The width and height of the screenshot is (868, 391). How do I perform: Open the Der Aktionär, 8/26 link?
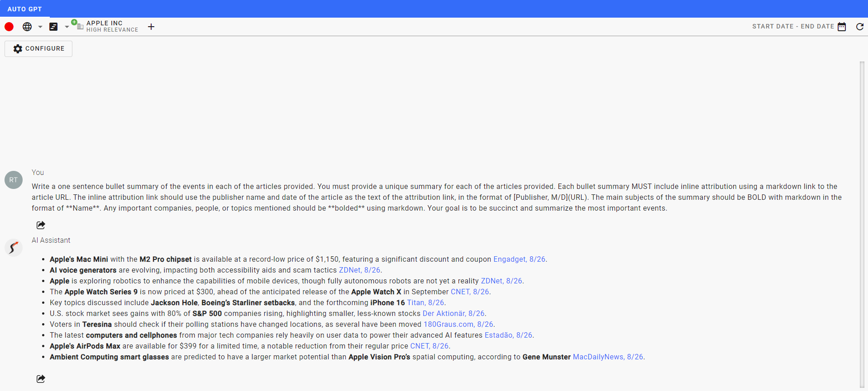[453, 313]
